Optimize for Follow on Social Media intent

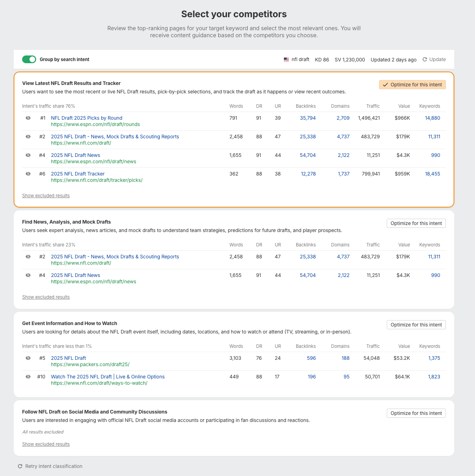point(416,413)
